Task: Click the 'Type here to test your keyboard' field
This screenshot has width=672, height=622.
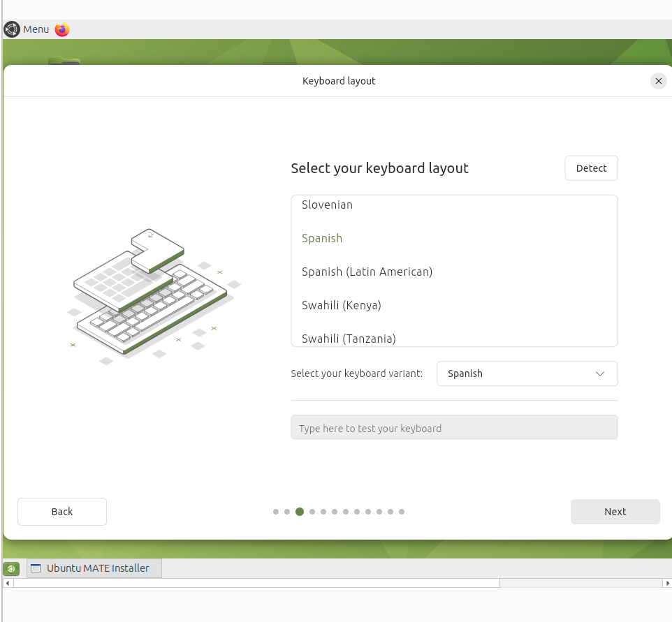Action: 454,427
